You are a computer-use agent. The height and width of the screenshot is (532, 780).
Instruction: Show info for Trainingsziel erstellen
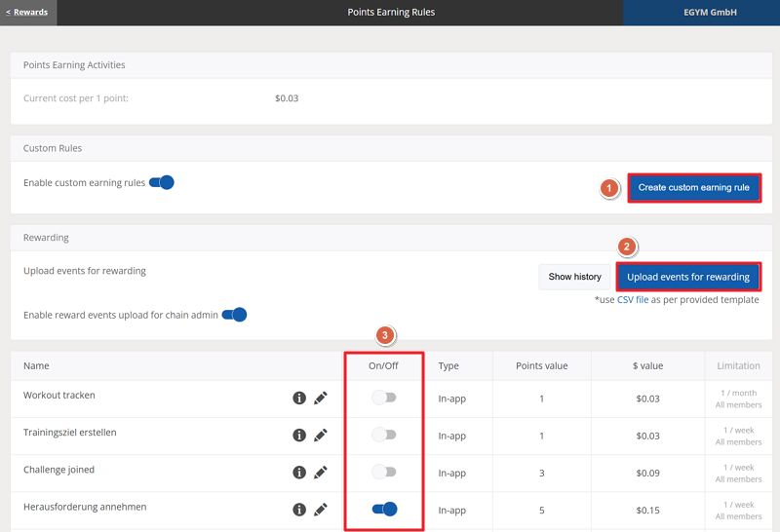(x=299, y=436)
